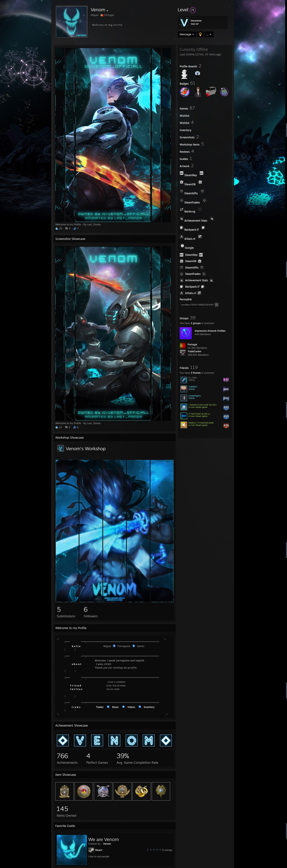
Task: Click the Venom profile avatar picture
Action: 71,22
